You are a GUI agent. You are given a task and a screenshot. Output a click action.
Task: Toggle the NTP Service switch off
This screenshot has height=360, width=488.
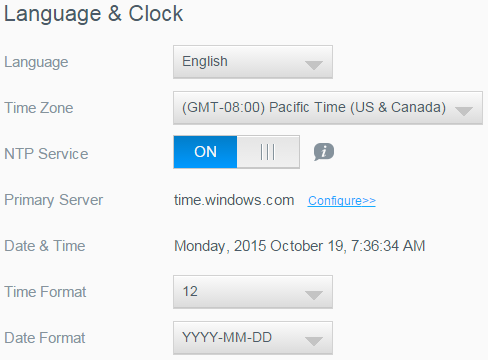[x=236, y=152]
